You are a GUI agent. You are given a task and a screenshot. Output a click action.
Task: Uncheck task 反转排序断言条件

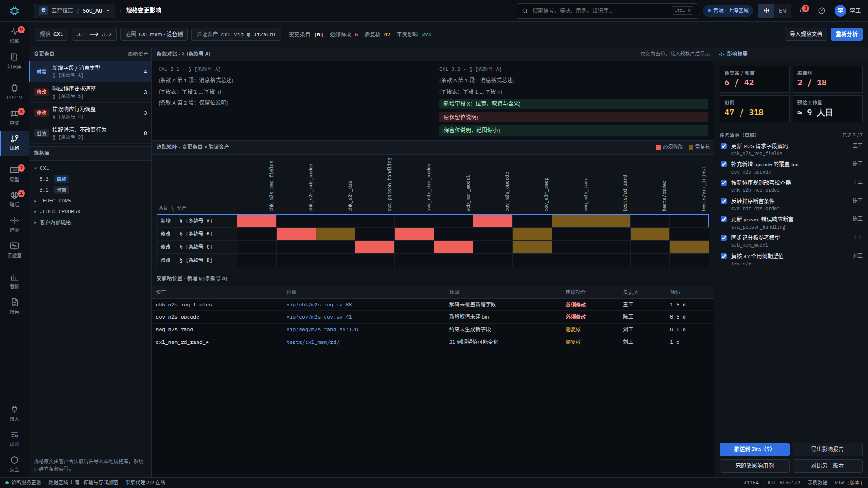point(724,201)
